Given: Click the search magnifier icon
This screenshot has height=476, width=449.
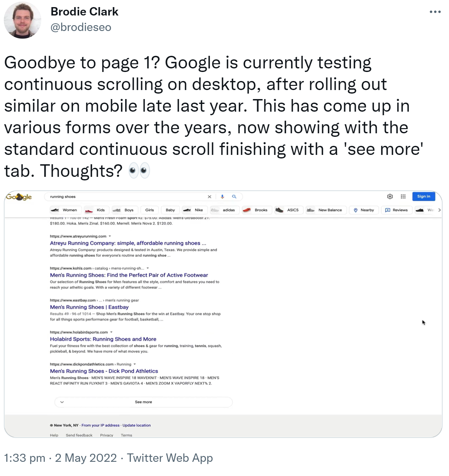Looking at the screenshot, I should coord(234,197).
